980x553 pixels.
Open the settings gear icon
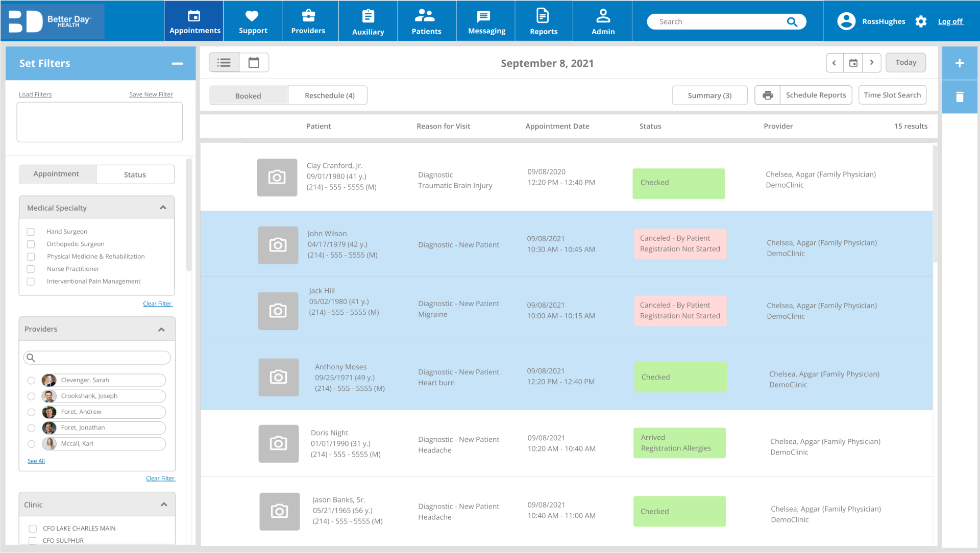921,21
